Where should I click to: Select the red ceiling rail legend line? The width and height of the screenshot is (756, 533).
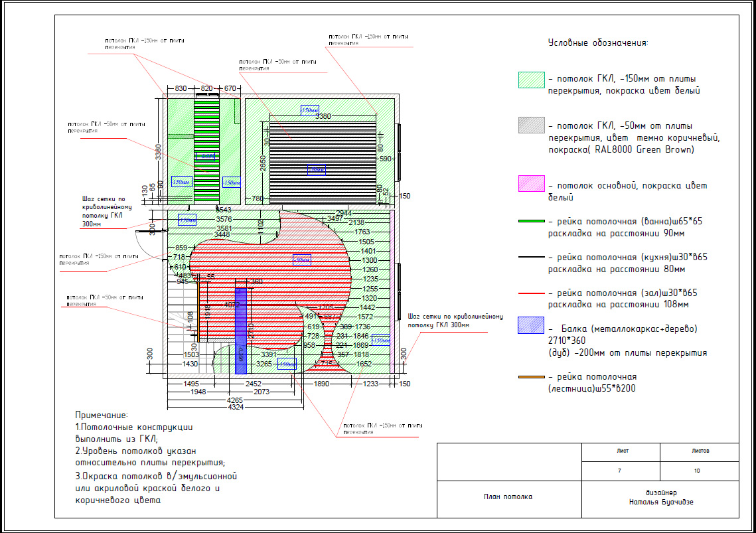tap(531, 293)
